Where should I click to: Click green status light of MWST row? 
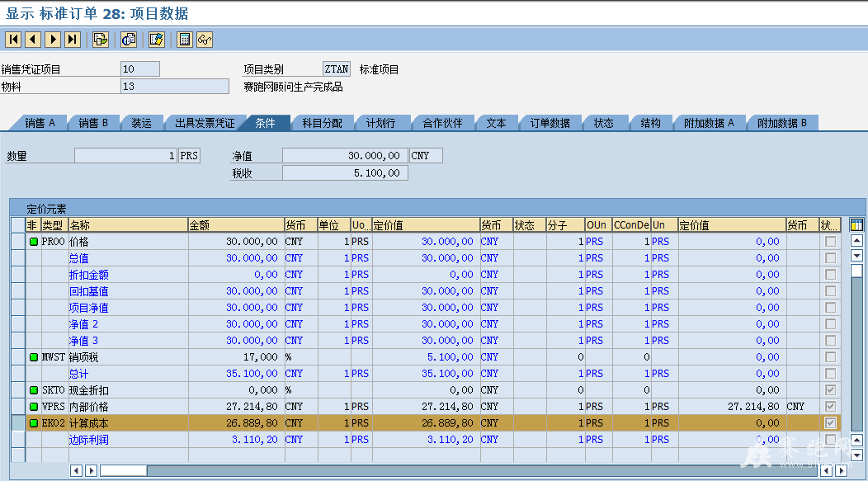(x=34, y=357)
